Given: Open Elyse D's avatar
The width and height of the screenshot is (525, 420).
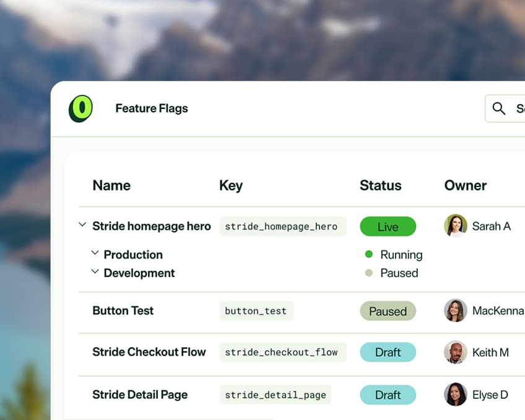Looking at the screenshot, I should coord(456,394).
